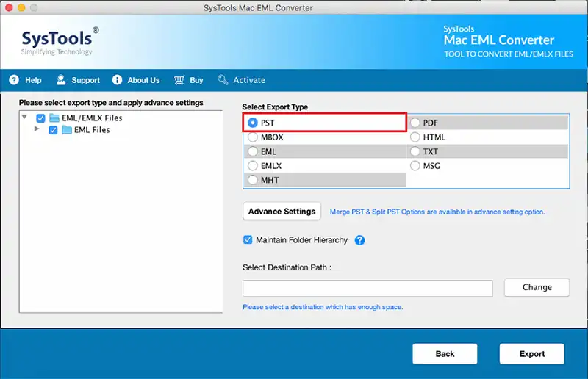Open the Support menu item
The width and height of the screenshot is (588, 379).
(85, 80)
